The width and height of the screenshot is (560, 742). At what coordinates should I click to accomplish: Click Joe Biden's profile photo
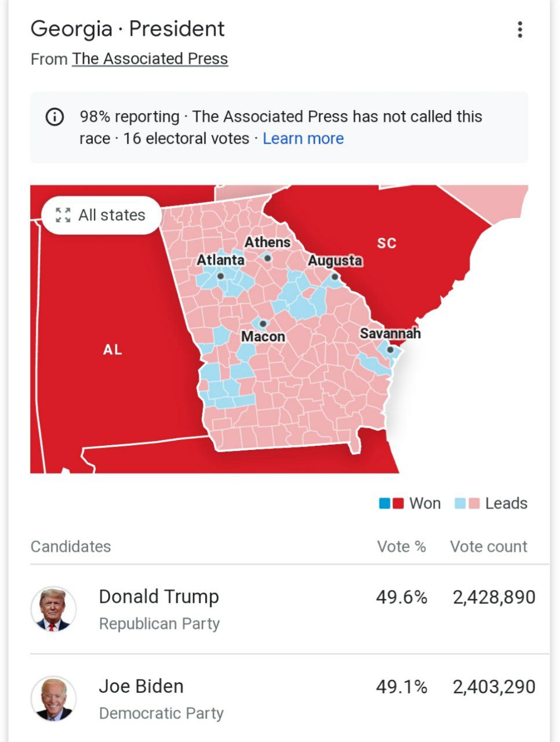click(53, 699)
